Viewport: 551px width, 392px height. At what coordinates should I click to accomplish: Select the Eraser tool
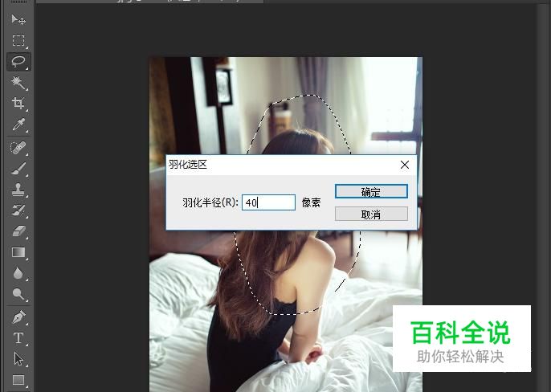pos(18,231)
